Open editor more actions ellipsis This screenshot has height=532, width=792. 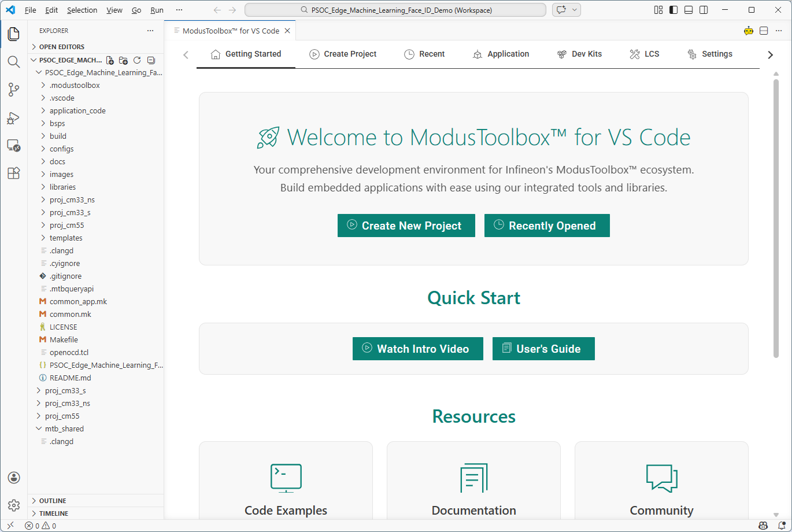click(x=779, y=31)
